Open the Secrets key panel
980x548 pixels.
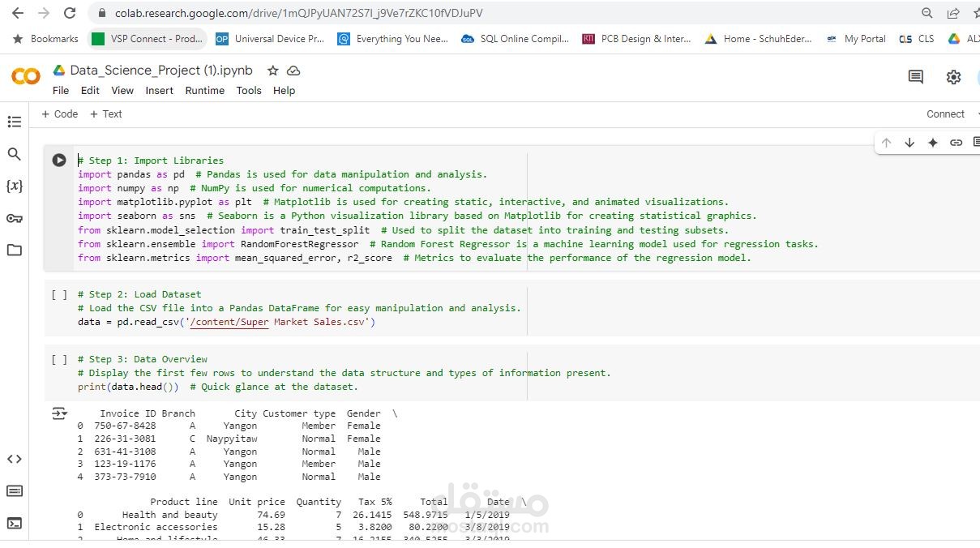tap(14, 218)
